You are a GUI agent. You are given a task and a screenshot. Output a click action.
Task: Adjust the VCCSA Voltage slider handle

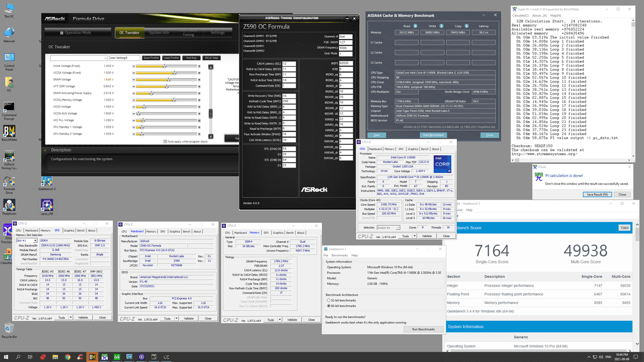(x=175, y=73)
